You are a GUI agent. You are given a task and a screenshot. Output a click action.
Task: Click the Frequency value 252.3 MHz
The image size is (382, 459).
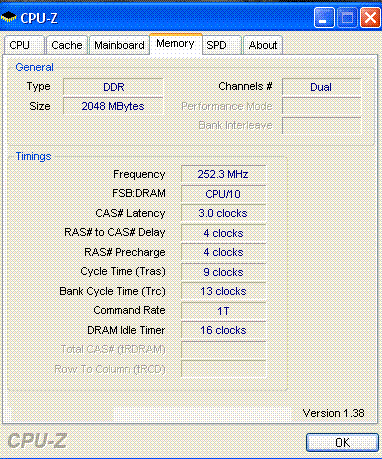[223, 174]
